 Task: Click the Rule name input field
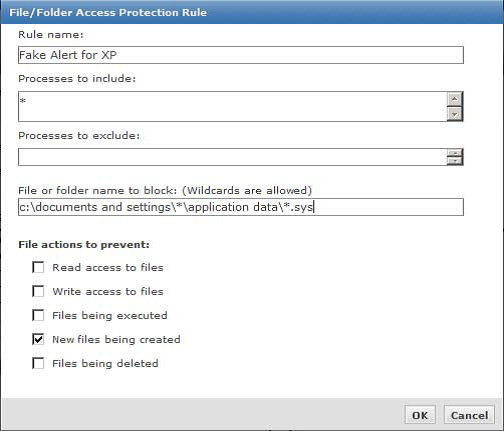(241, 55)
